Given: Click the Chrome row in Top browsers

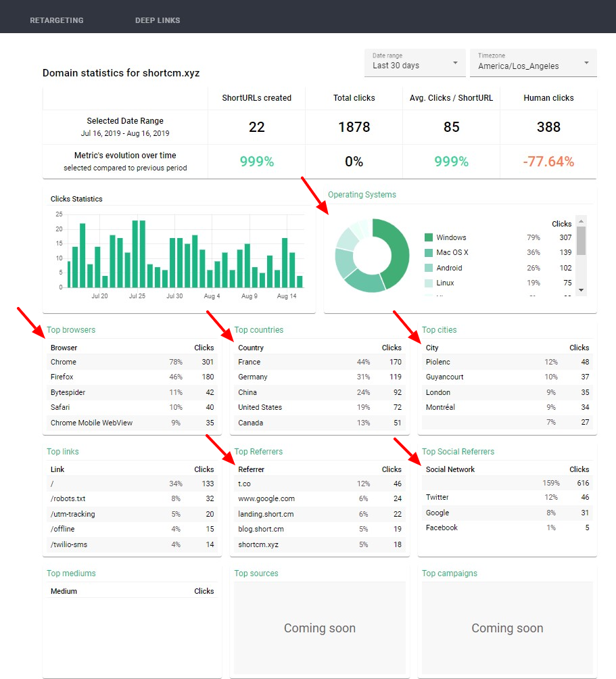Looking at the screenshot, I should (x=63, y=362).
